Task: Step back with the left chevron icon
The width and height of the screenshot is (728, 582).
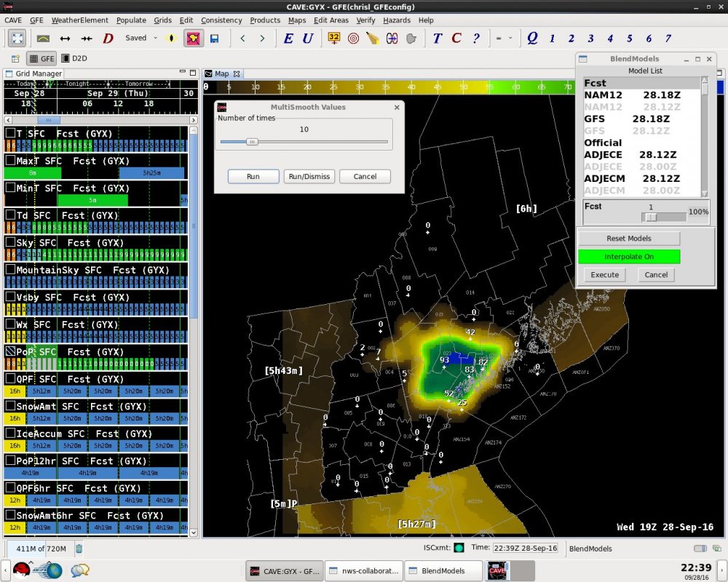Action: 243,39
